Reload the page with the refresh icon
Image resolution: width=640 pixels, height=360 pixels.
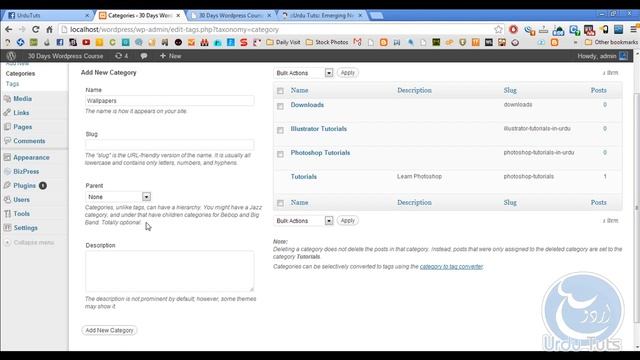click(36, 29)
